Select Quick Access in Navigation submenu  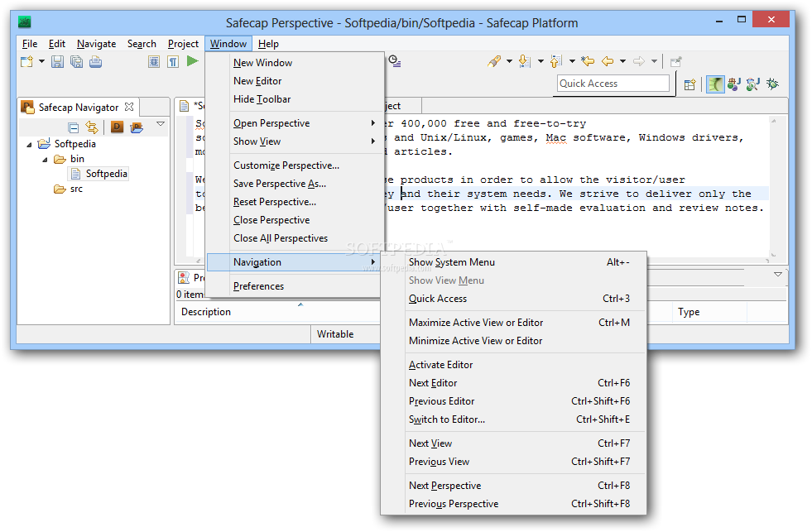pyautogui.click(x=513, y=299)
